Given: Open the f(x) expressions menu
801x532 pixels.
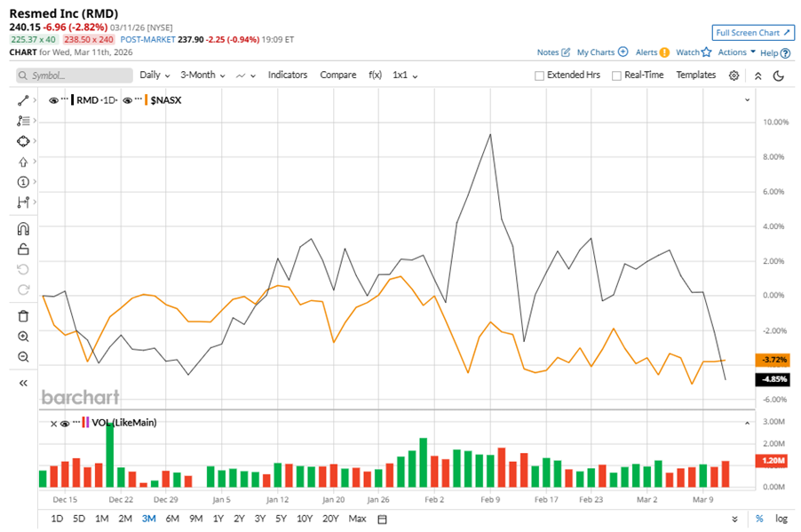Looking at the screenshot, I should [x=375, y=75].
